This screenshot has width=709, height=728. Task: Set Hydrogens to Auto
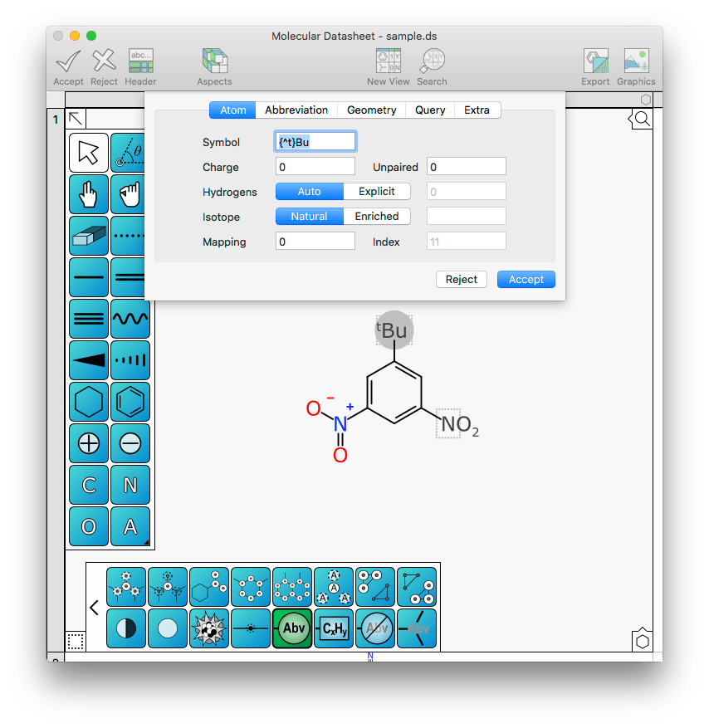309,192
